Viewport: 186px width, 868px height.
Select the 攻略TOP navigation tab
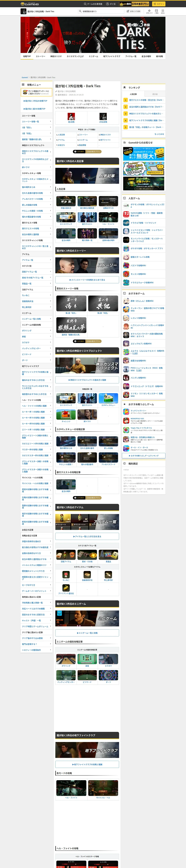(27, 56)
